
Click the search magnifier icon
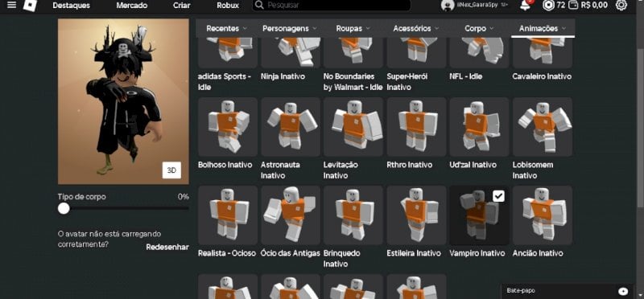[259, 5]
